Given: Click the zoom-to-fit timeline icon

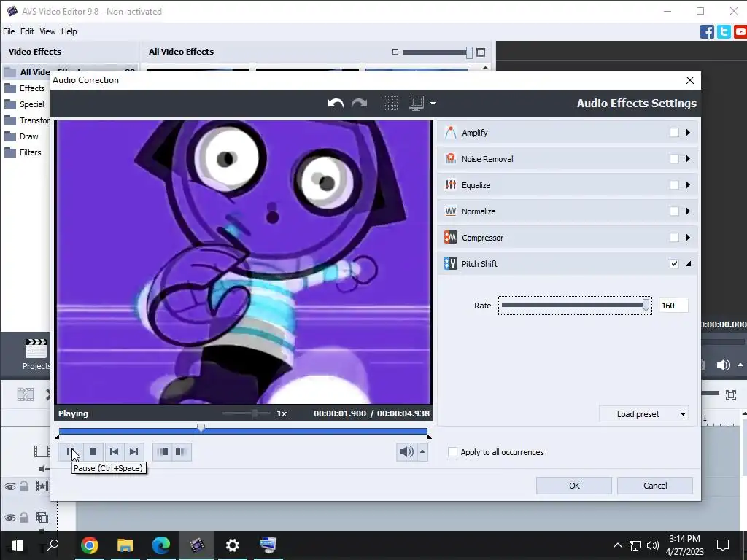Looking at the screenshot, I should [x=731, y=394].
